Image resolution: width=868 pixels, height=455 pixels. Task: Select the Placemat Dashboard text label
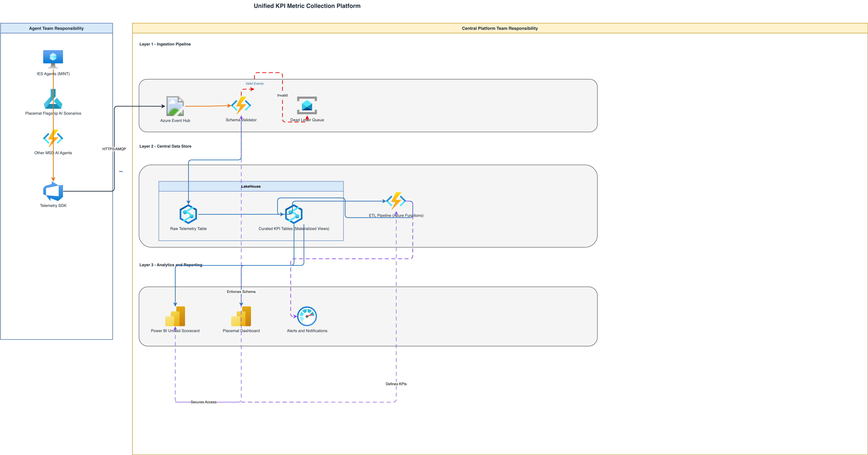click(241, 331)
